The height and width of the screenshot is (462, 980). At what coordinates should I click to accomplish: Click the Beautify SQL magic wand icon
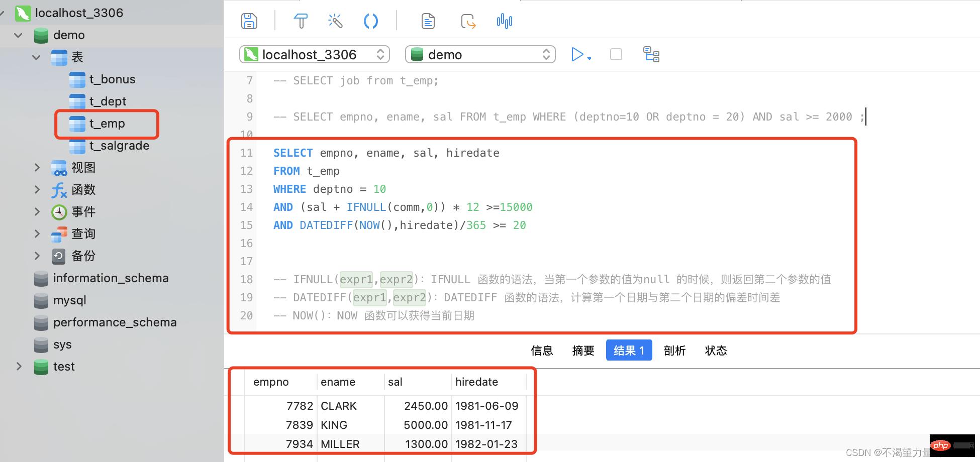click(x=335, y=21)
